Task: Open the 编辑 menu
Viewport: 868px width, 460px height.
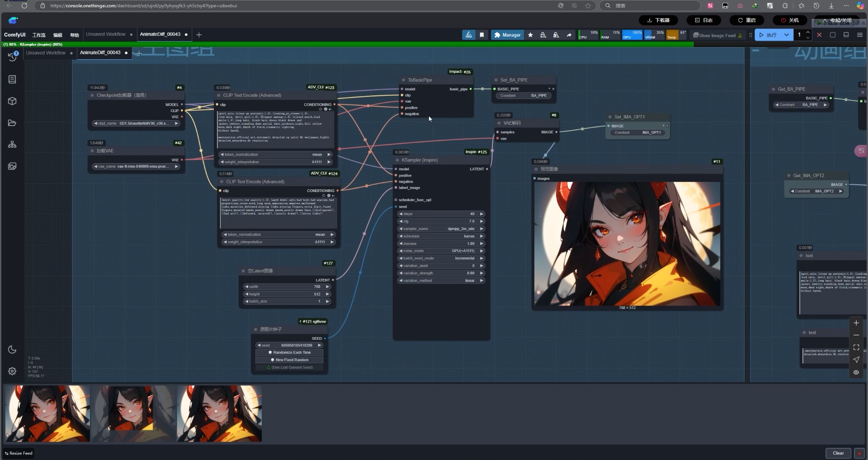Action: 58,35
